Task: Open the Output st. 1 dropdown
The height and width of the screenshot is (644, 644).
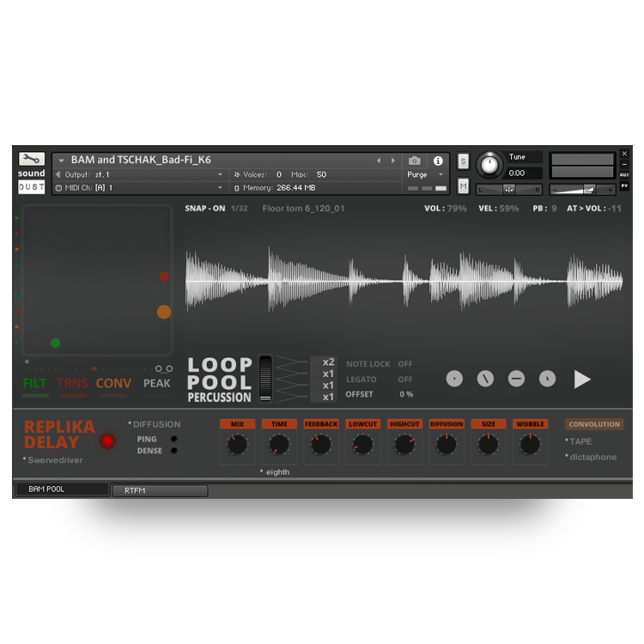Action: point(140,174)
